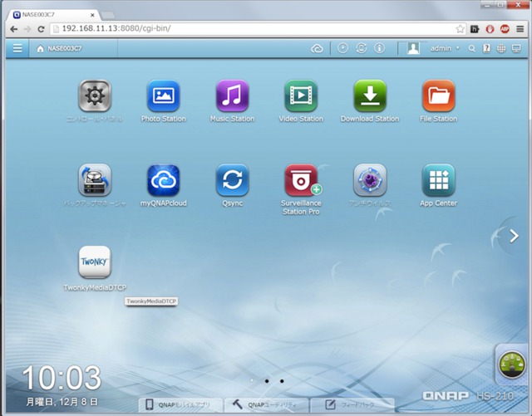Open Surveillance Station Pro
This screenshot has height=416, width=532.
tap(301, 180)
